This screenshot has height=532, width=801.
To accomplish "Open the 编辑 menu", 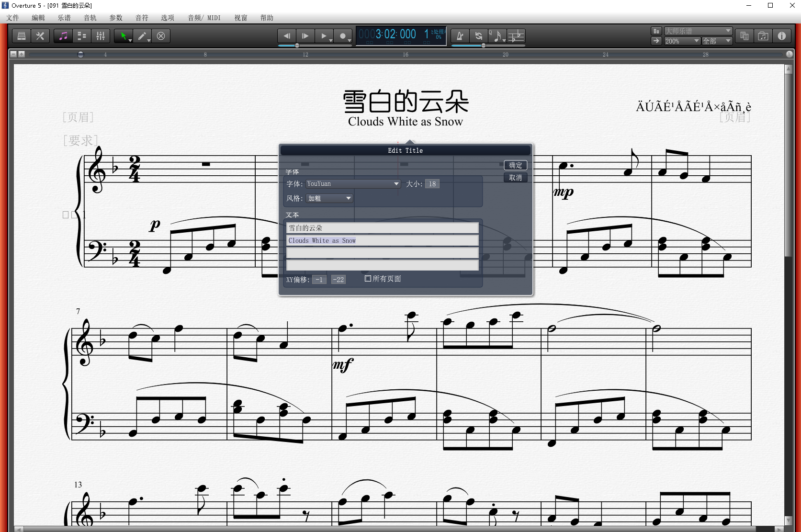I will [38, 18].
